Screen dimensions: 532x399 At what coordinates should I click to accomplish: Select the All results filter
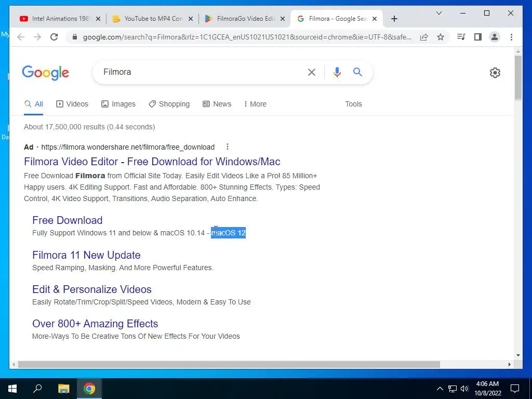click(x=34, y=104)
